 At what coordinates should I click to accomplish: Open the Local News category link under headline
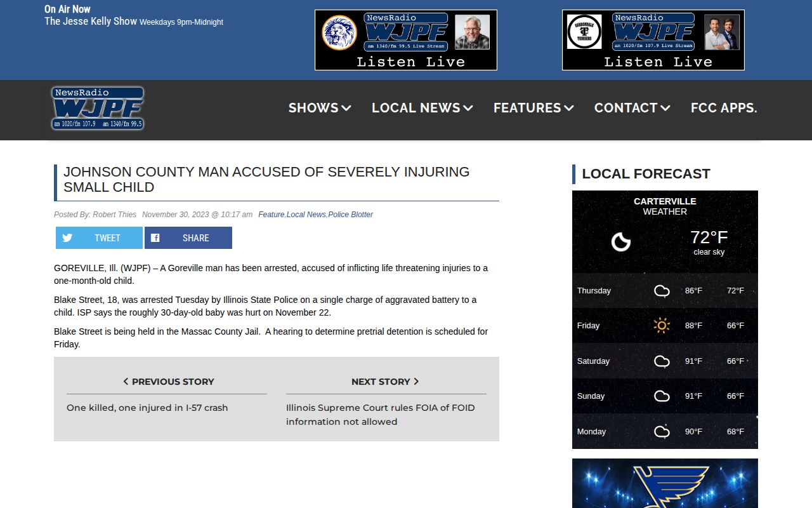point(306,215)
